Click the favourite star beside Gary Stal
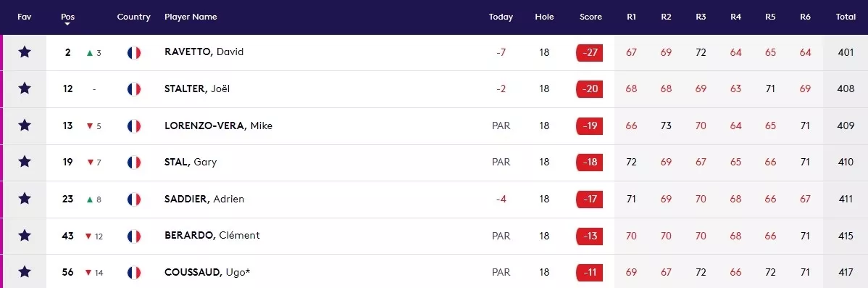The image size is (868, 288). 25,162
